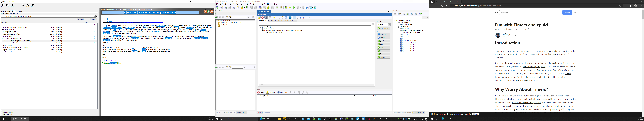Click the red delete icon in DynamicTabs toolbar
Screen dimensions: 644x121
pyautogui.click(x=263, y=18)
